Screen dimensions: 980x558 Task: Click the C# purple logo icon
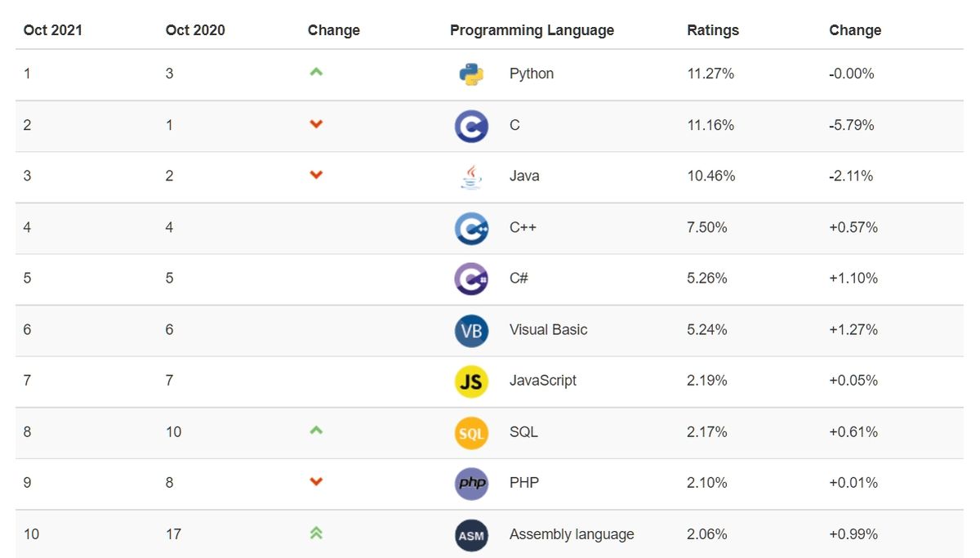(471, 279)
